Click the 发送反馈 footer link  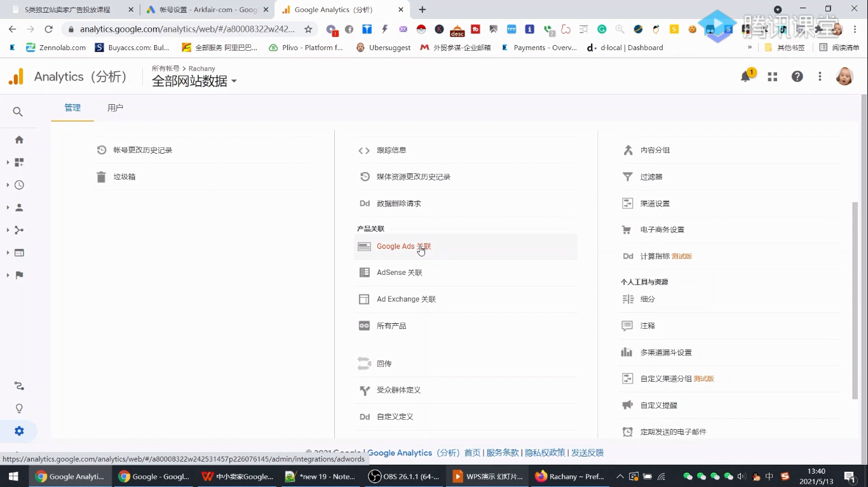point(588,453)
